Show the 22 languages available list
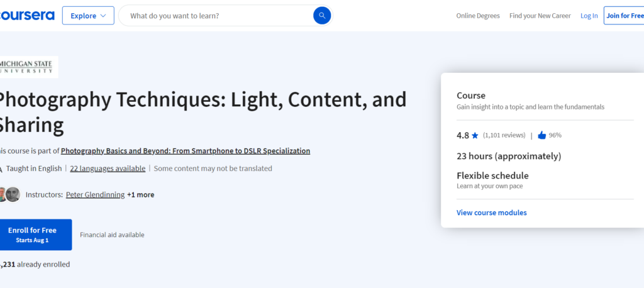Screen dimensions: 644x288 (x=108, y=169)
